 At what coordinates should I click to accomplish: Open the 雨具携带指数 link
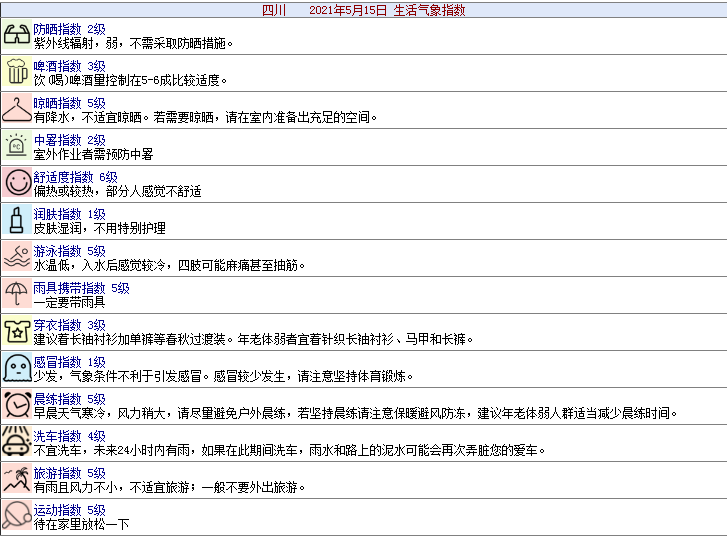pyautogui.click(x=70, y=288)
